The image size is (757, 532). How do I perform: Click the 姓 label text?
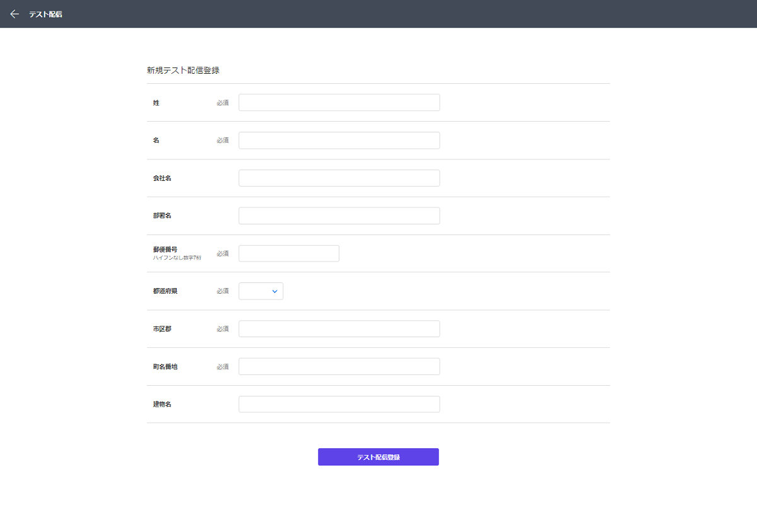pos(156,102)
